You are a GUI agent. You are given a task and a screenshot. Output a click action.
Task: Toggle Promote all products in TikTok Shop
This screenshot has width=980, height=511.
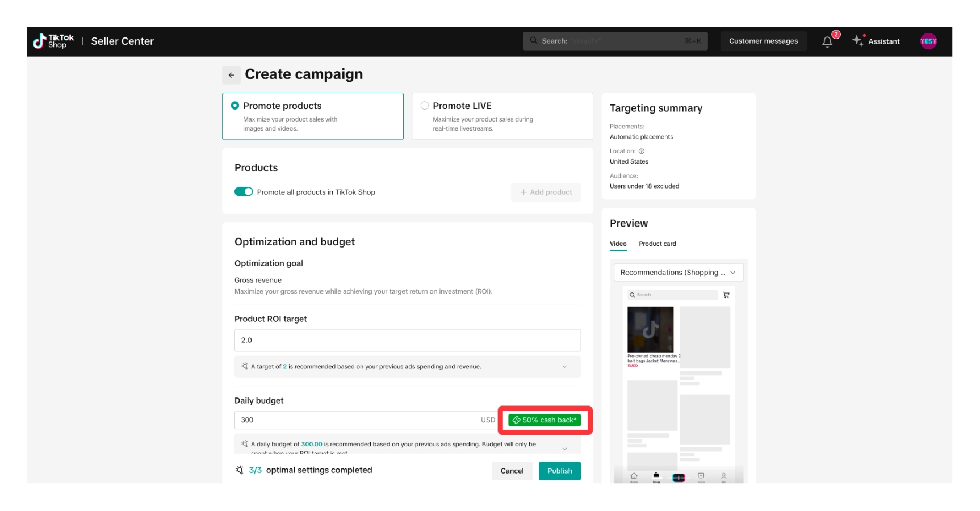tap(244, 192)
